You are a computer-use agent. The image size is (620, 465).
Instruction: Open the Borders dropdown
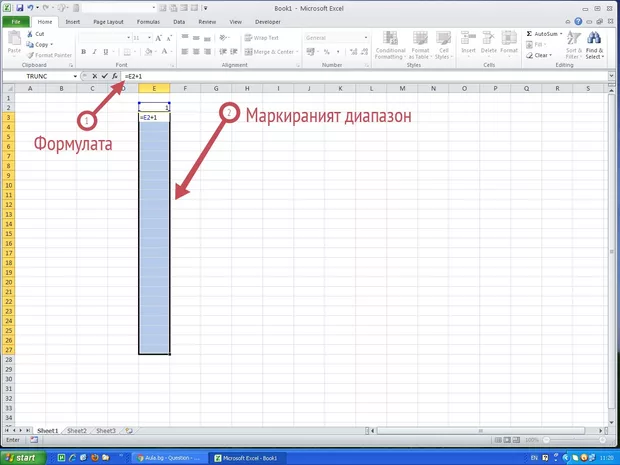pyautogui.click(x=135, y=52)
